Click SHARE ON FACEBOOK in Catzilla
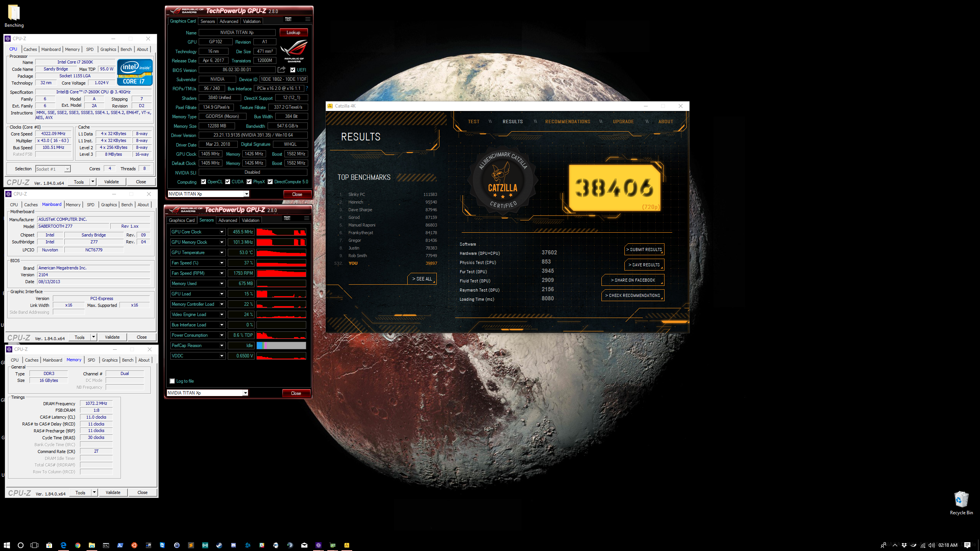Screen dimensions: 980x551 [633, 280]
